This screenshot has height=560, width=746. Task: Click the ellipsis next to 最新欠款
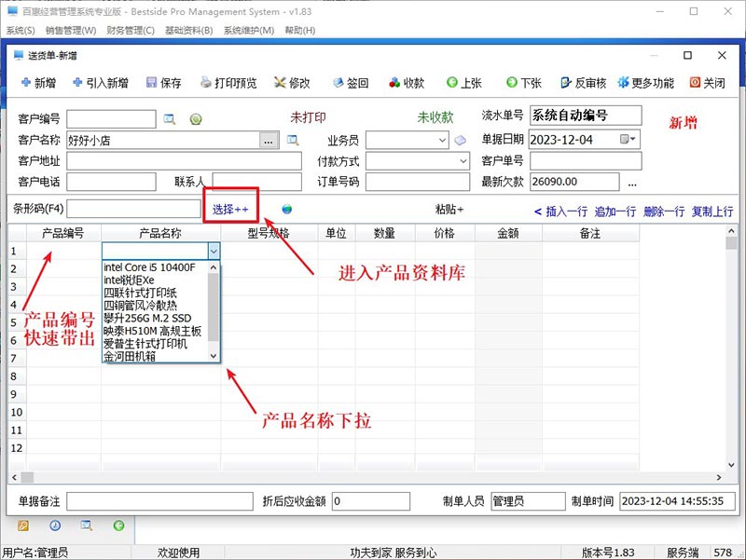[632, 184]
